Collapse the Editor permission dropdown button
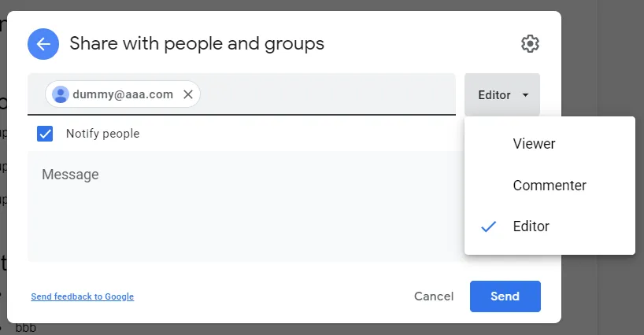The height and width of the screenshot is (335, 644). click(x=502, y=95)
